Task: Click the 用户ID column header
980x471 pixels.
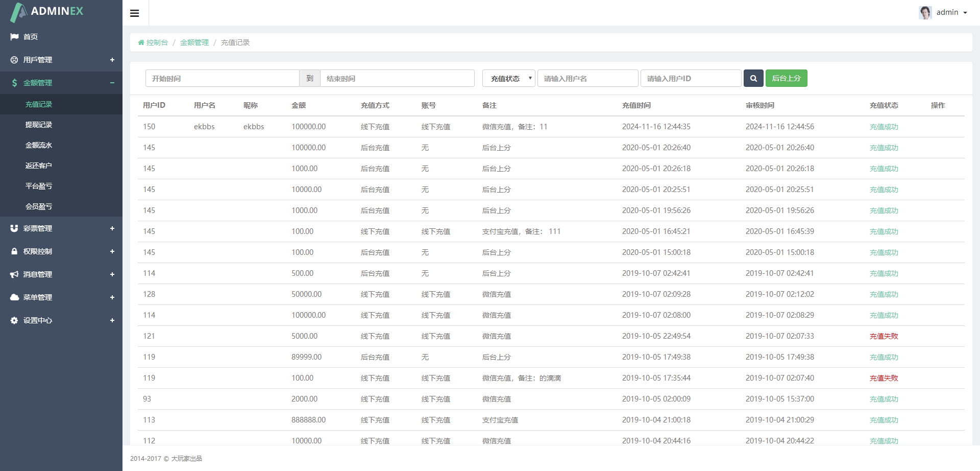Action: [154, 105]
